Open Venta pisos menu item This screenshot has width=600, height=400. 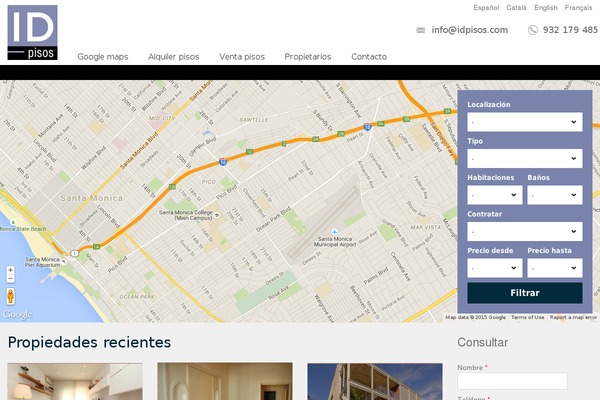coord(242,57)
